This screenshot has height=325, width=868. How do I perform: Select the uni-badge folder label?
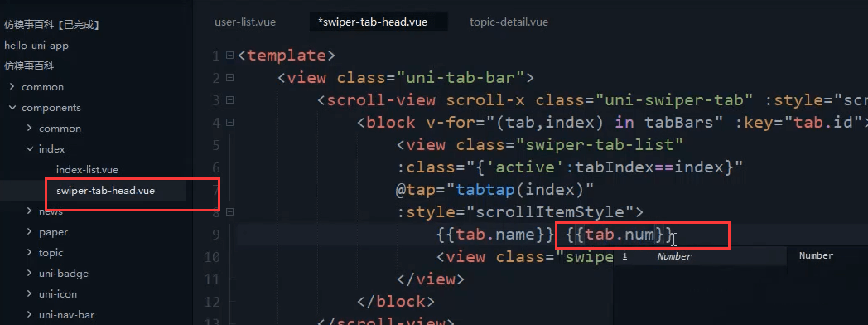64,274
